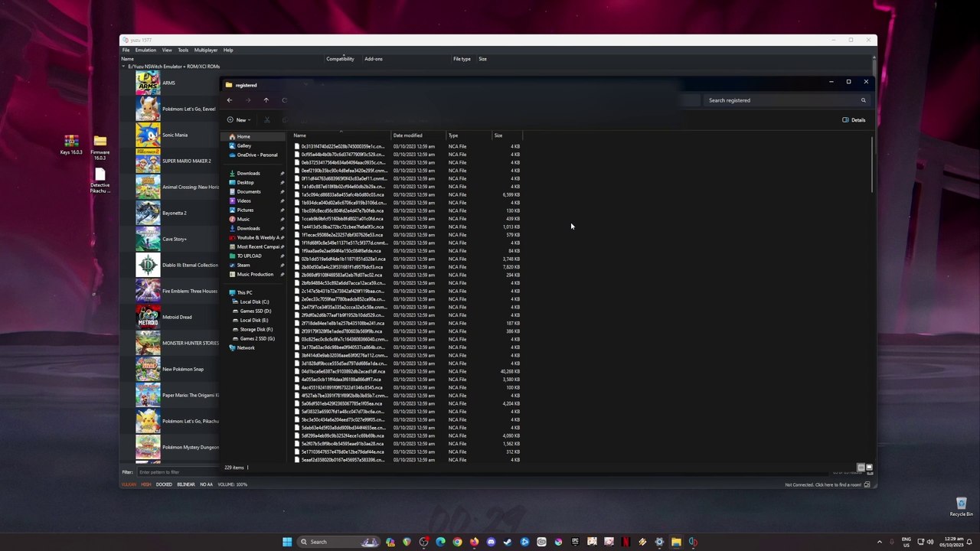Click taskbar Search box
This screenshot has width=980, height=551.
pos(339,542)
